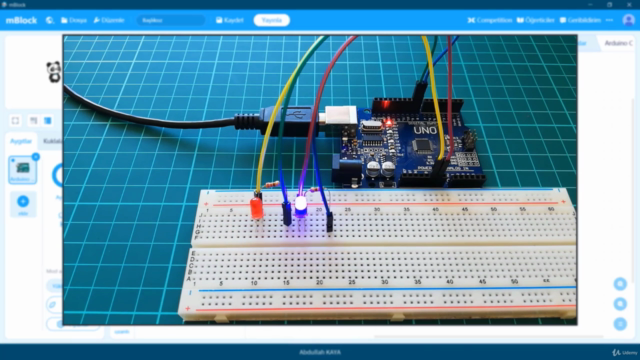Switch to the Kuklalar tab
This screenshot has height=360, width=640.
[x=52, y=141]
